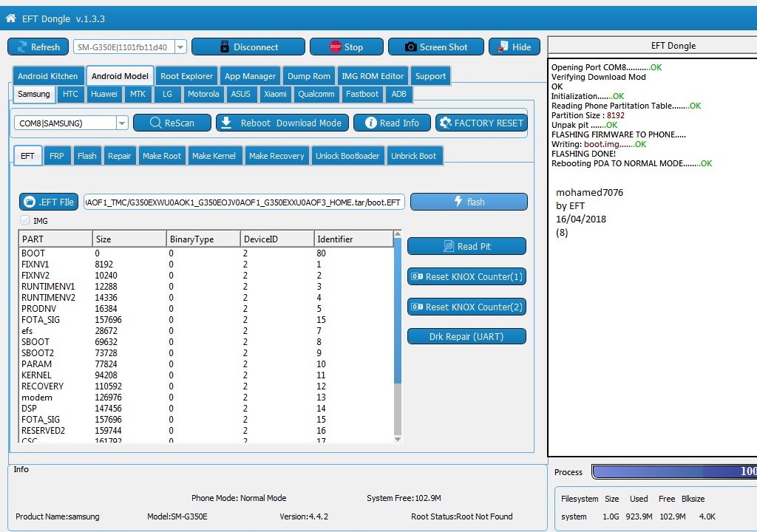This screenshot has width=757, height=532.
Task: Click the Identifier column header
Action: (354, 239)
